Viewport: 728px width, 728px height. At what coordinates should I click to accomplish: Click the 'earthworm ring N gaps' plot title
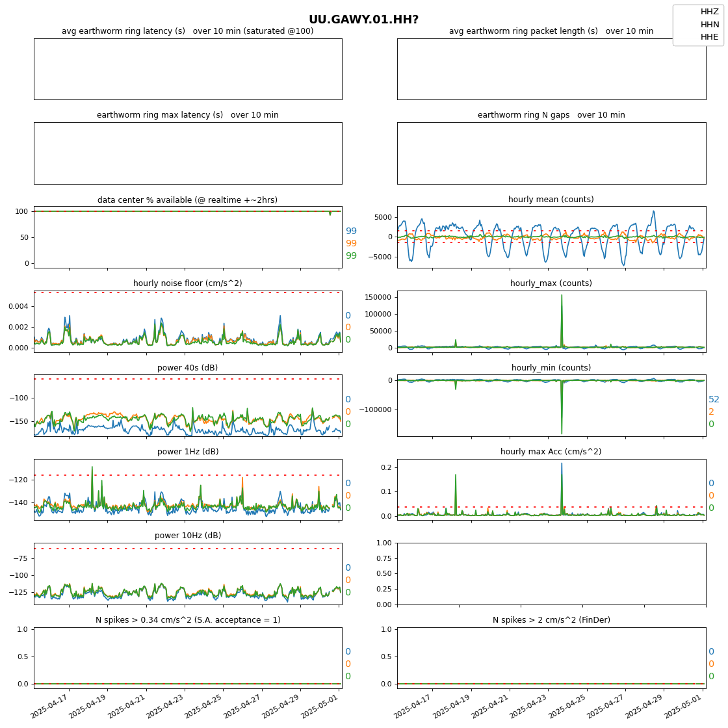click(551, 115)
